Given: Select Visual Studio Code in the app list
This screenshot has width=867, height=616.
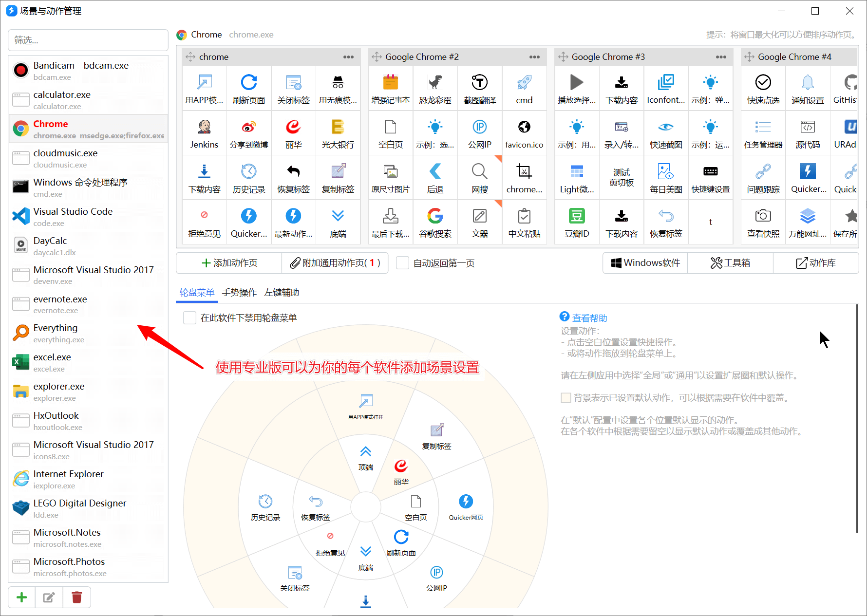Looking at the screenshot, I should point(88,217).
